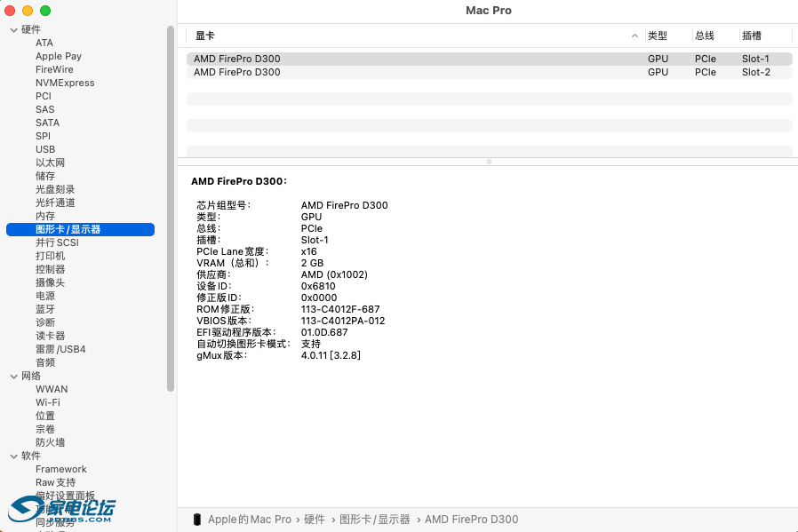This screenshot has height=532, width=798.
Task: Select SAS in the sidebar
Action: pos(44,109)
